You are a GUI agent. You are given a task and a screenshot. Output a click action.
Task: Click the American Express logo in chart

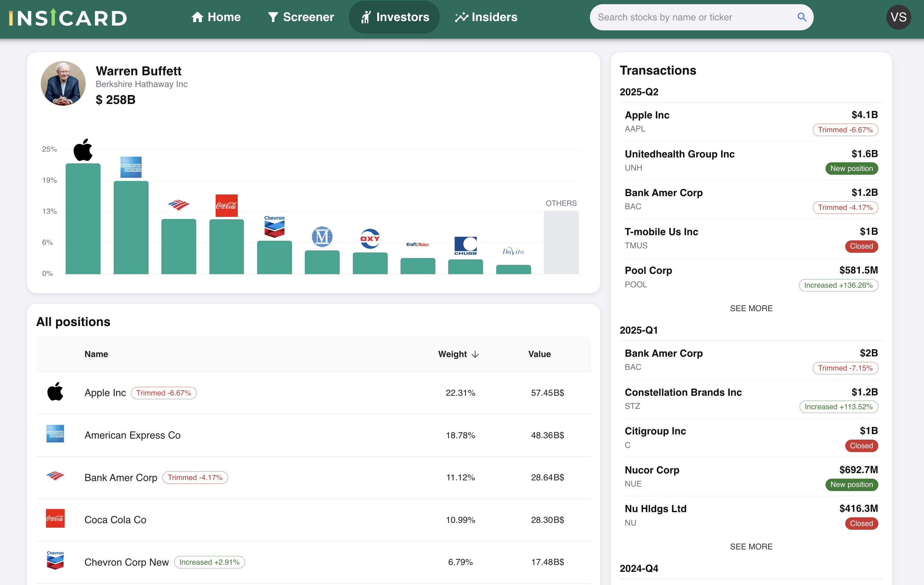click(x=131, y=167)
